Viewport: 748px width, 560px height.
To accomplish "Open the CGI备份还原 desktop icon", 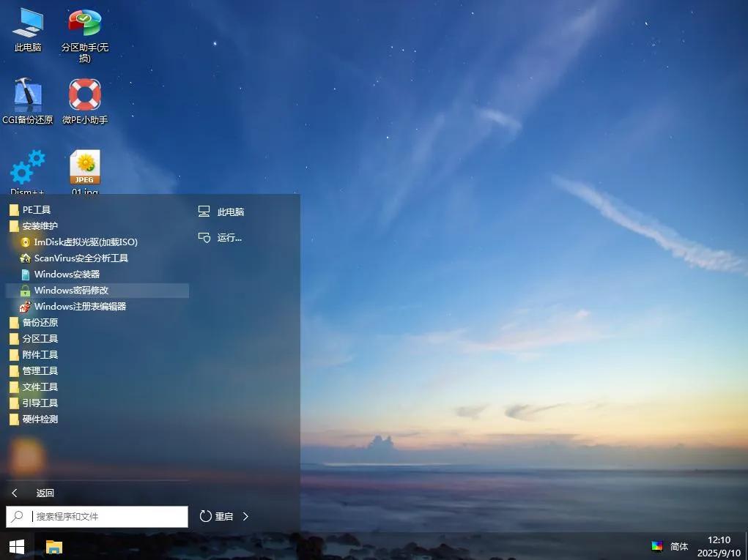I will coord(28,96).
